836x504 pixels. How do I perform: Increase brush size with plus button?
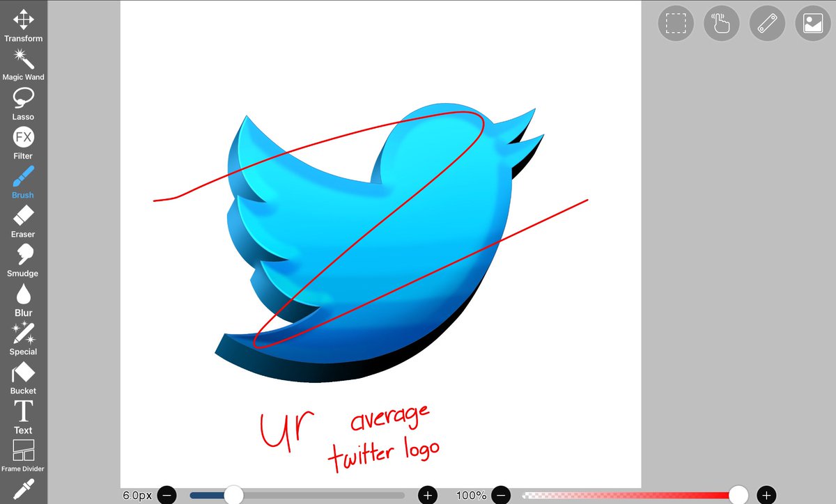click(428, 495)
